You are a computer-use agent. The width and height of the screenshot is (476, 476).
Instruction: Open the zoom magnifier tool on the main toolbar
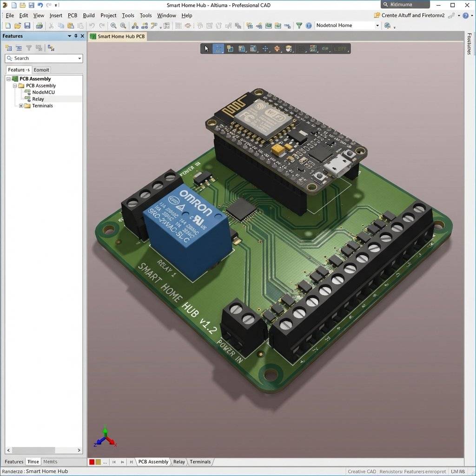click(113, 26)
